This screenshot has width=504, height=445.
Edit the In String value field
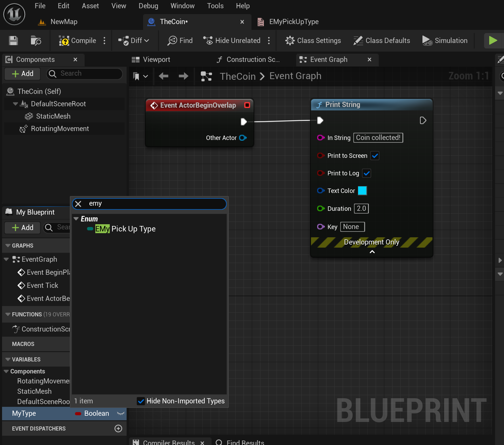378,138
